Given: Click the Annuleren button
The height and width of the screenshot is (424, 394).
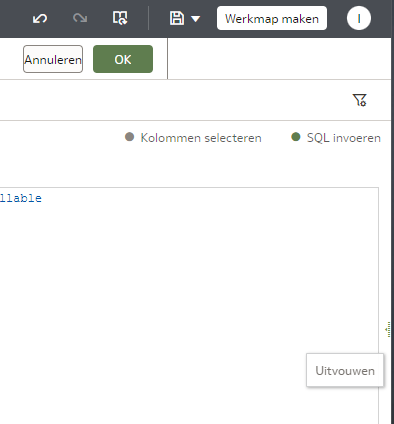Looking at the screenshot, I should (x=53, y=59).
